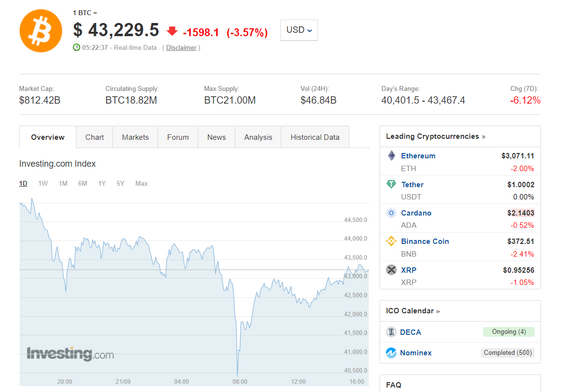Click the XRP price $0.95256
This screenshot has height=392, width=561.
click(518, 270)
